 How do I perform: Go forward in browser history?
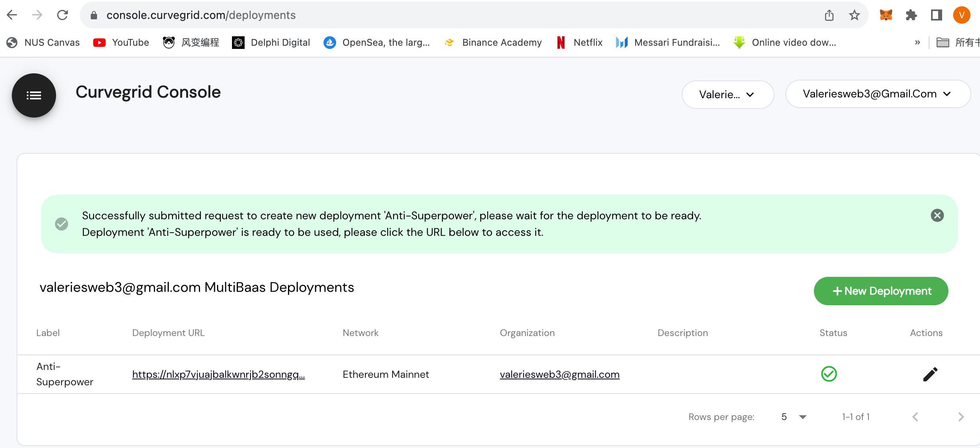coord(37,15)
